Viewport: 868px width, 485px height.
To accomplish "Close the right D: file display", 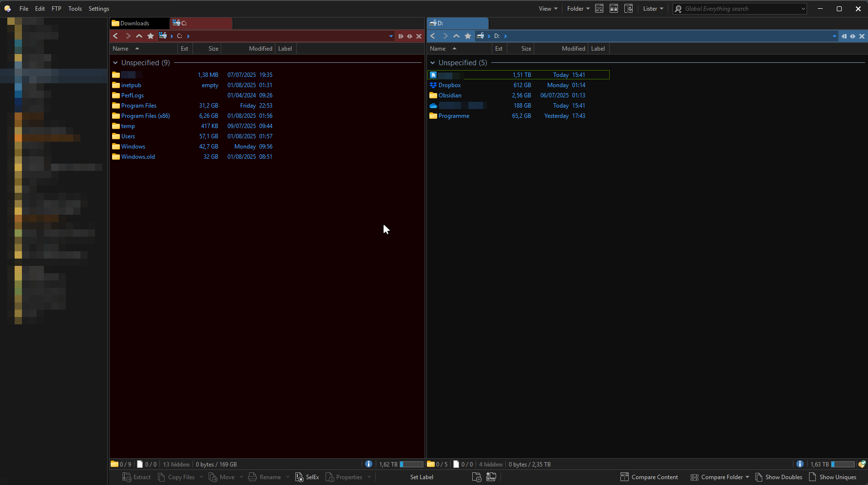I will 862,36.
